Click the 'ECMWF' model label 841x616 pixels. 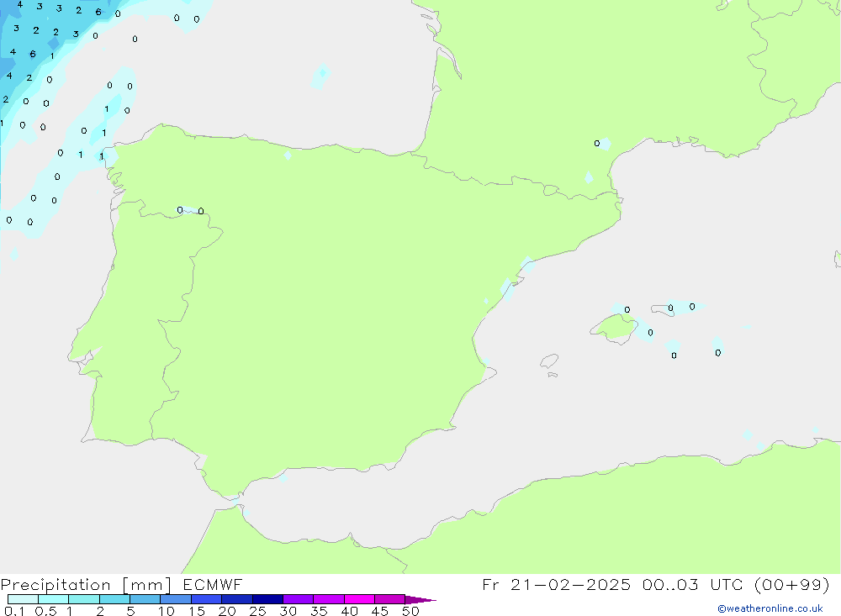pos(213,584)
